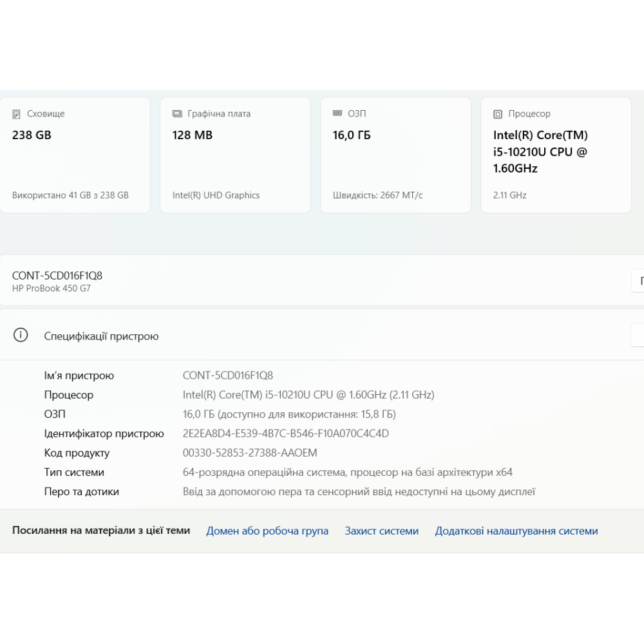Viewport: 644px width, 644px height.
Task: Select the 128 MB graphics card tile
Action: click(x=235, y=155)
